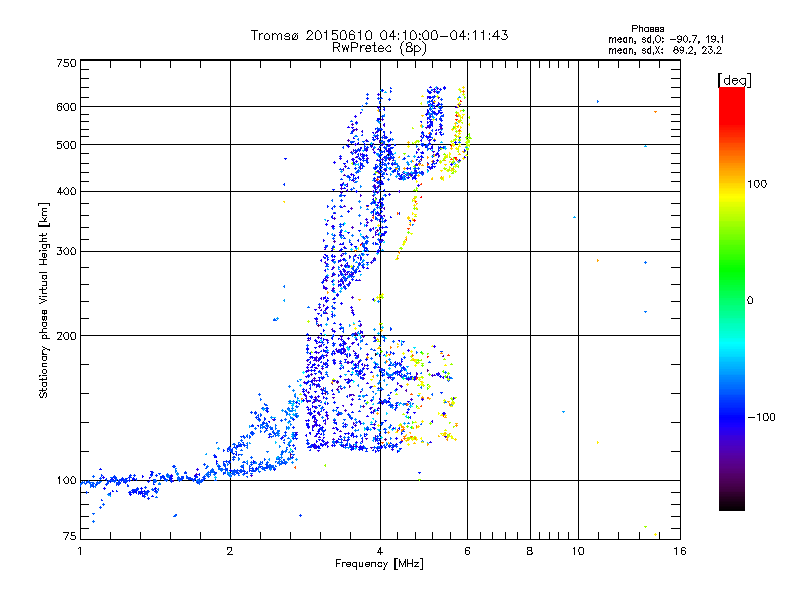Viewport: 800px width, 600px height.
Task: Click the '600' y-axis tick label
Action: 66,107
